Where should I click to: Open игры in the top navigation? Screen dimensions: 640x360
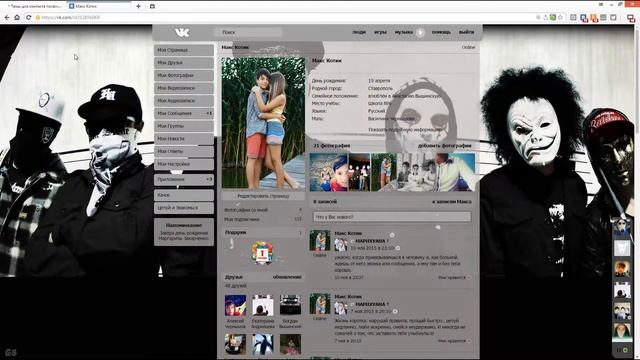(x=380, y=32)
